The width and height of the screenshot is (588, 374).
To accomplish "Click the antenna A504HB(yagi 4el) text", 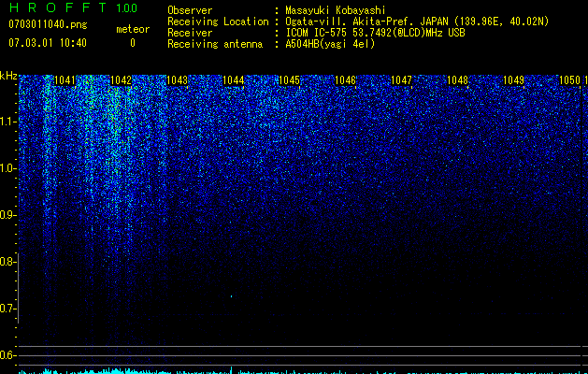I will [x=330, y=44].
